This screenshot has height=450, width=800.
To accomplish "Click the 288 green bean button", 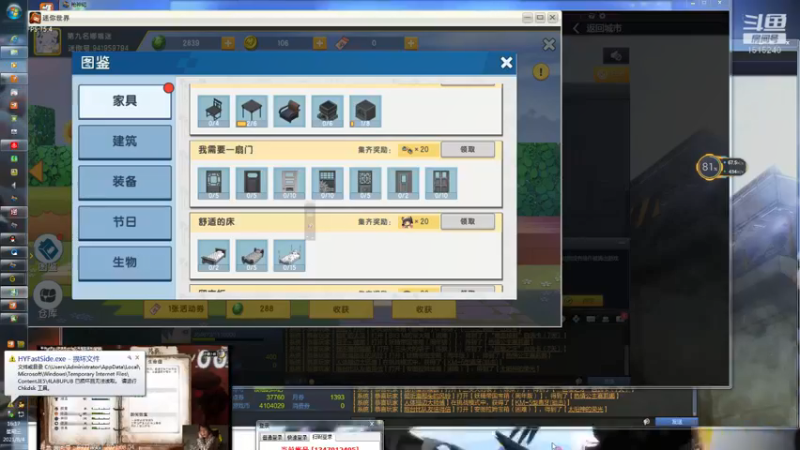I will 258,309.
